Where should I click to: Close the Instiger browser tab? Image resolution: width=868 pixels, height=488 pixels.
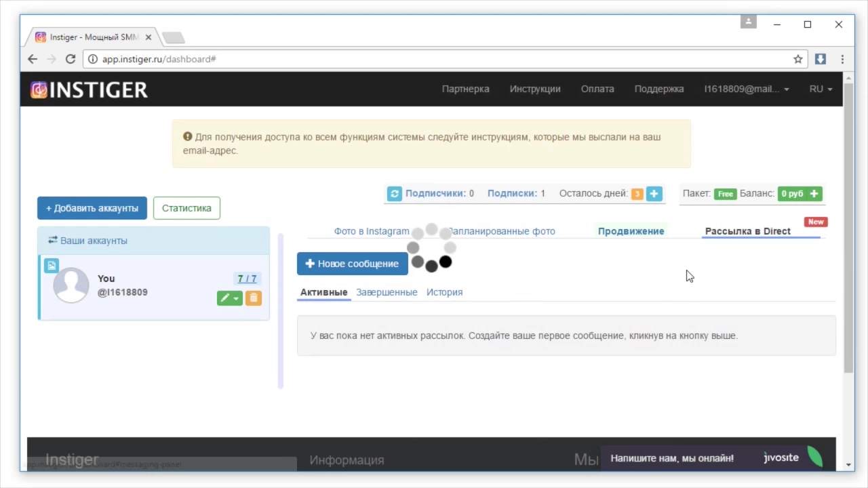(x=149, y=37)
